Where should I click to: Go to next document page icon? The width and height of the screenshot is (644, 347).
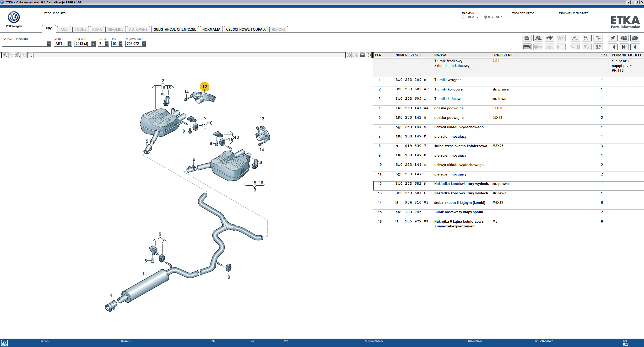click(x=635, y=38)
